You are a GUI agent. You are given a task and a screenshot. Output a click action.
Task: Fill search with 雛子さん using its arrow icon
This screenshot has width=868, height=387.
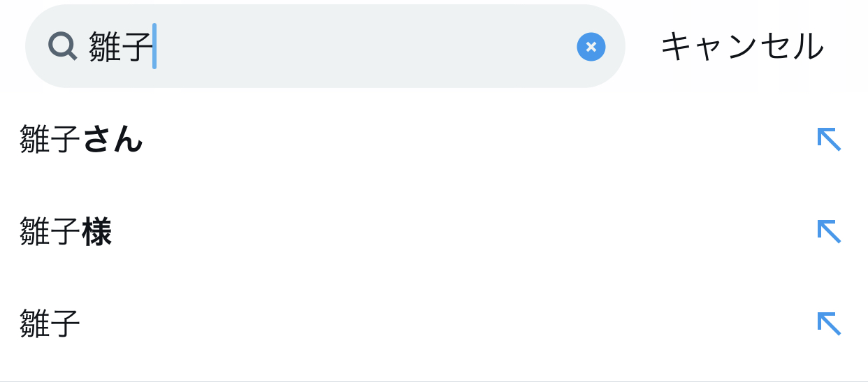(829, 140)
